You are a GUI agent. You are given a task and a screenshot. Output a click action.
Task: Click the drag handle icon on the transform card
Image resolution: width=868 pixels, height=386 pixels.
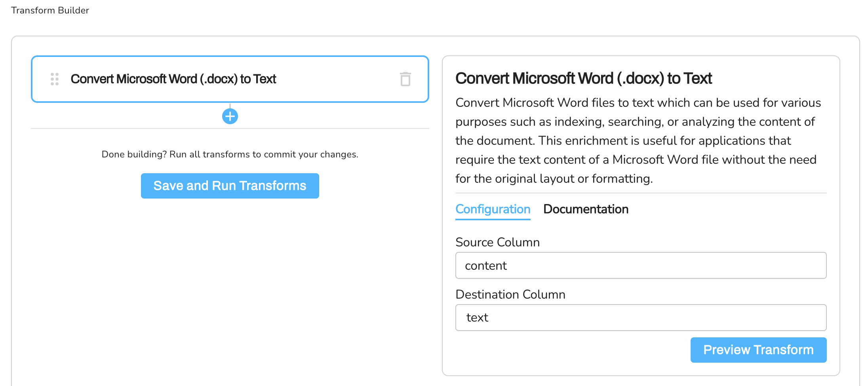55,79
